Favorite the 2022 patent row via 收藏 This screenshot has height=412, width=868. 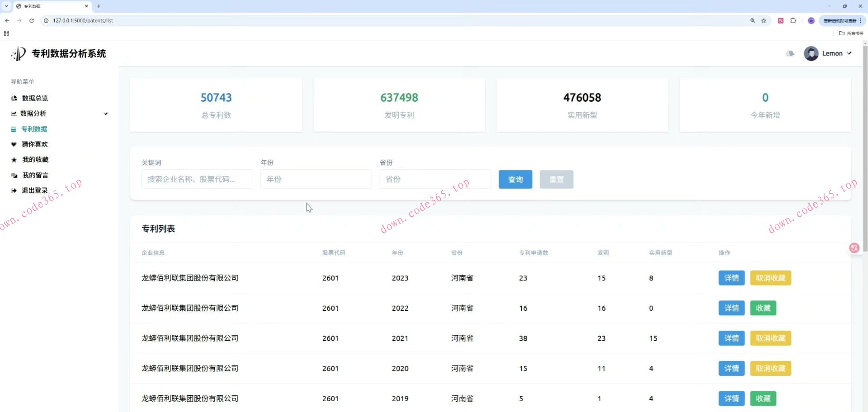[763, 308]
